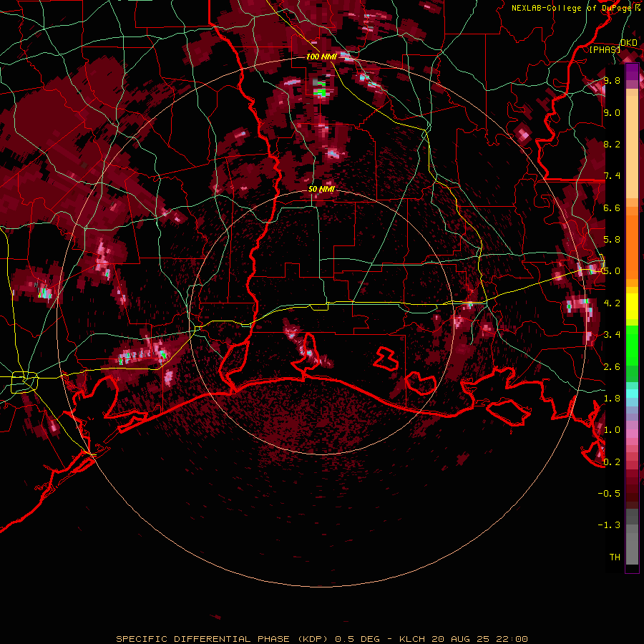Click the DKD product label
The width and height of the screenshot is (644, 644).
tap(629, 43)
